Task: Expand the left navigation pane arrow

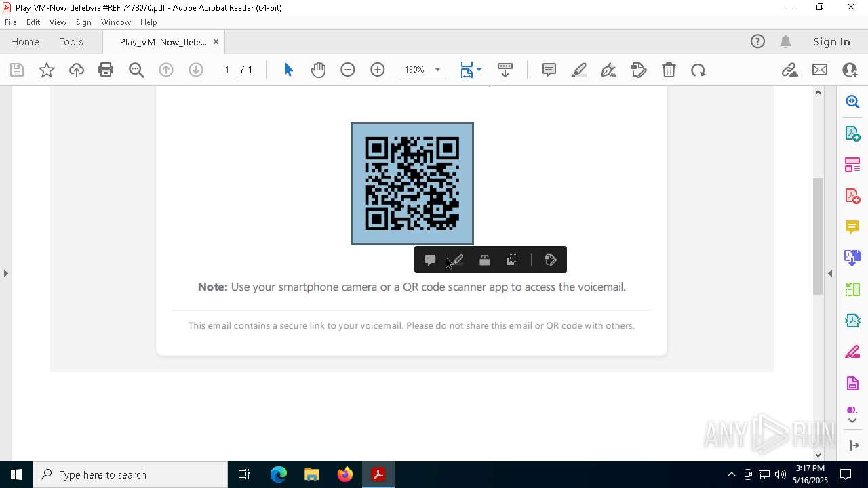Action: pos(5,274)
